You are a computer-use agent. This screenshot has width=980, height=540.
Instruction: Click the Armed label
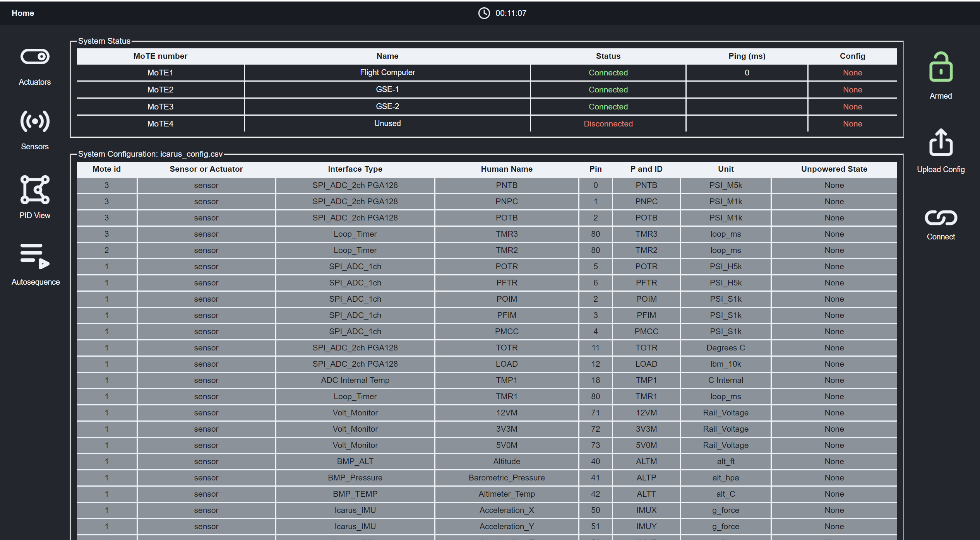941,96
